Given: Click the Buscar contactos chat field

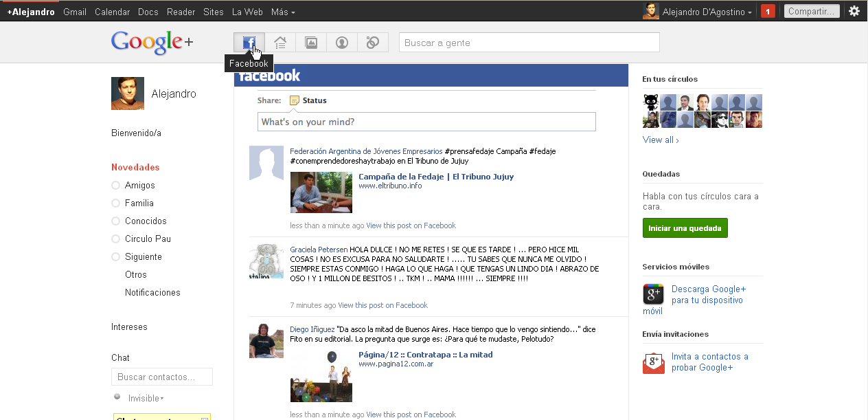Looking at the screenshot, I should 162,377.
